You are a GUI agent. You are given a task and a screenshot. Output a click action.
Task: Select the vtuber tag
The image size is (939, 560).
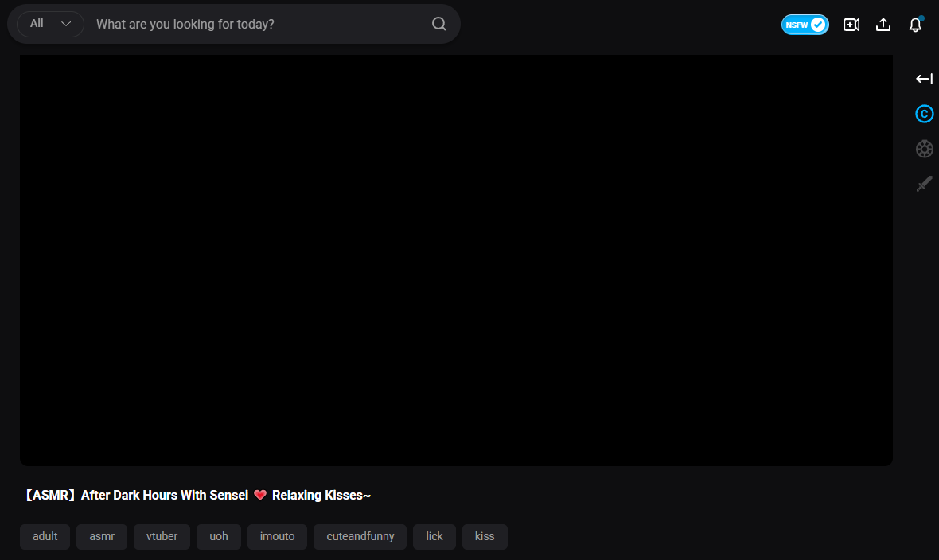[162, 537]
